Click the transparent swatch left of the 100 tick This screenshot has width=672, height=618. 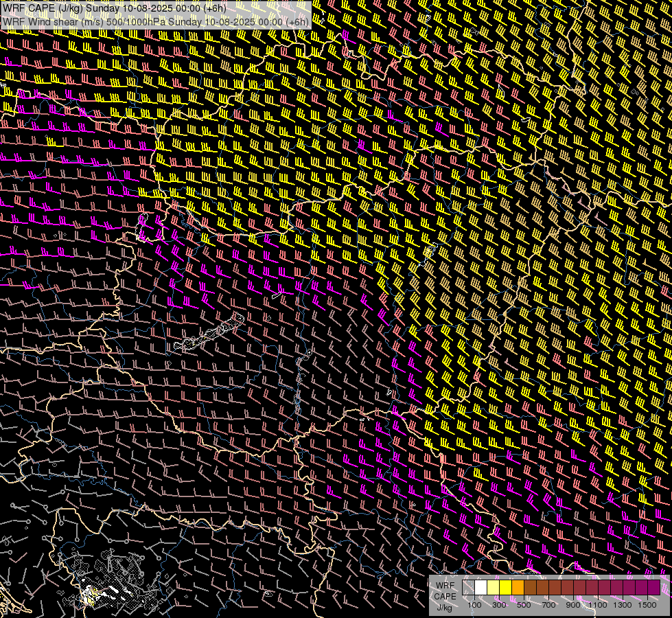[x=468, y=587]
